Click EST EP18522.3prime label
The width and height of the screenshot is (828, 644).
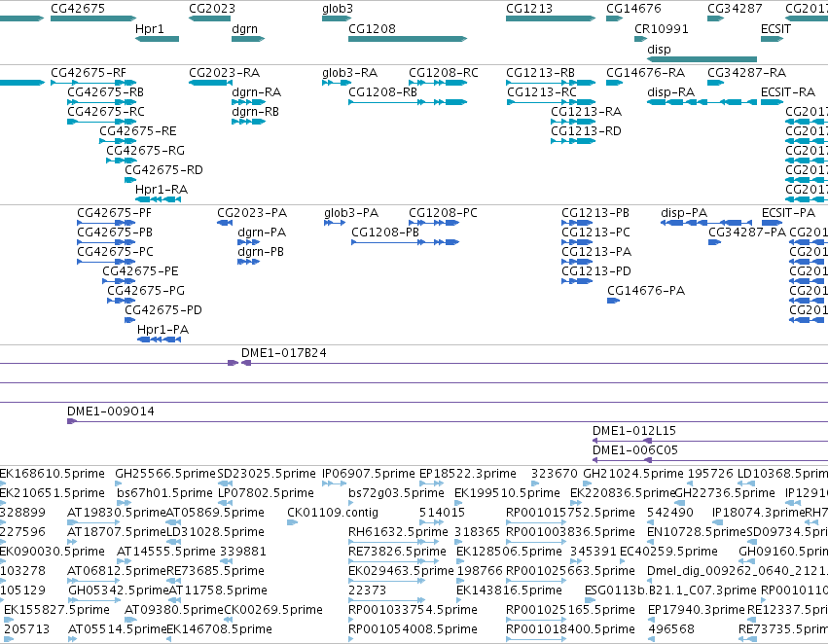point(467,474)
